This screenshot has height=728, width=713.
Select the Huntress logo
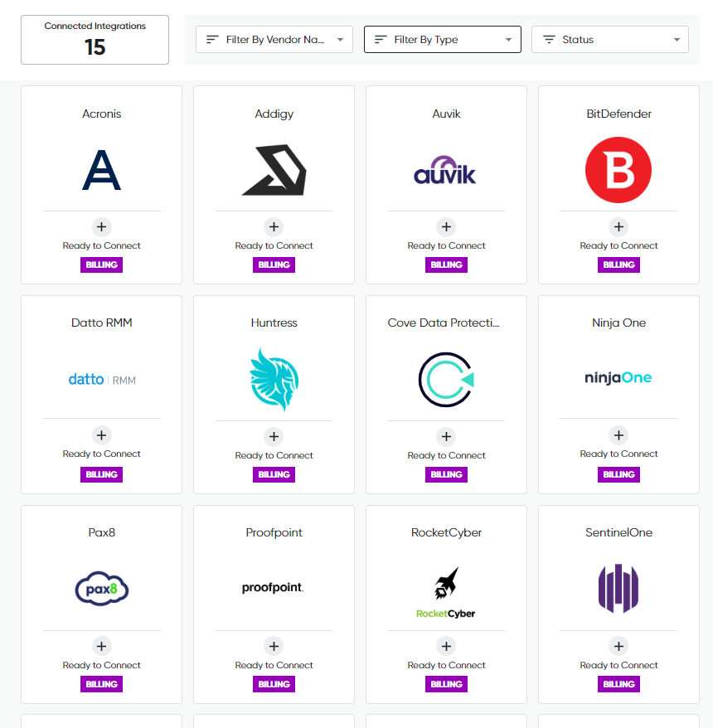[274, 379]
